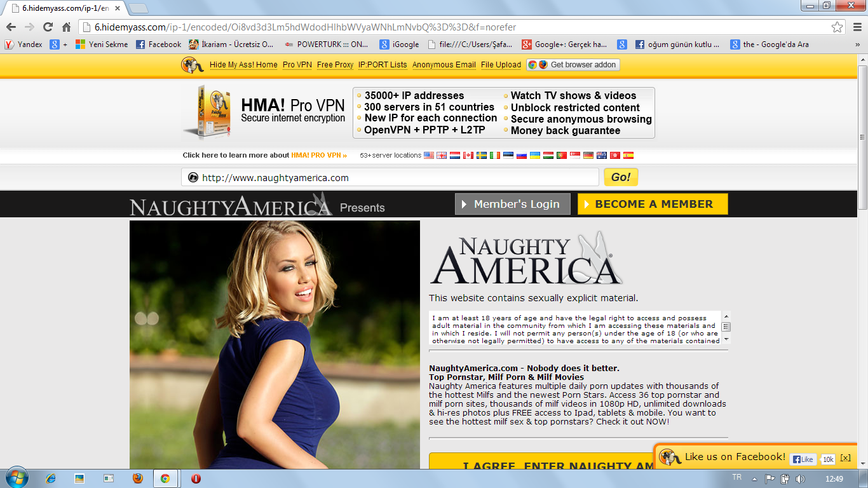868x488 pixels.
Task: Open the Yandex bookmark
Action: [24, 44]
